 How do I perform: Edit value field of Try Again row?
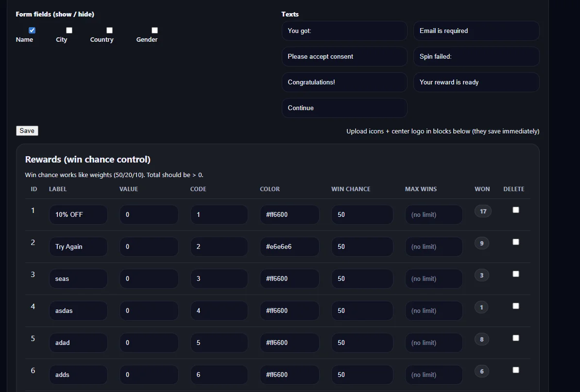(149, 246)
